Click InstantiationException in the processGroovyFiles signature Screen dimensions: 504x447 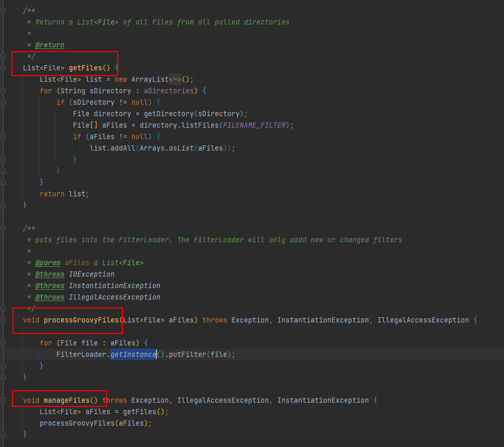(323, 320)
